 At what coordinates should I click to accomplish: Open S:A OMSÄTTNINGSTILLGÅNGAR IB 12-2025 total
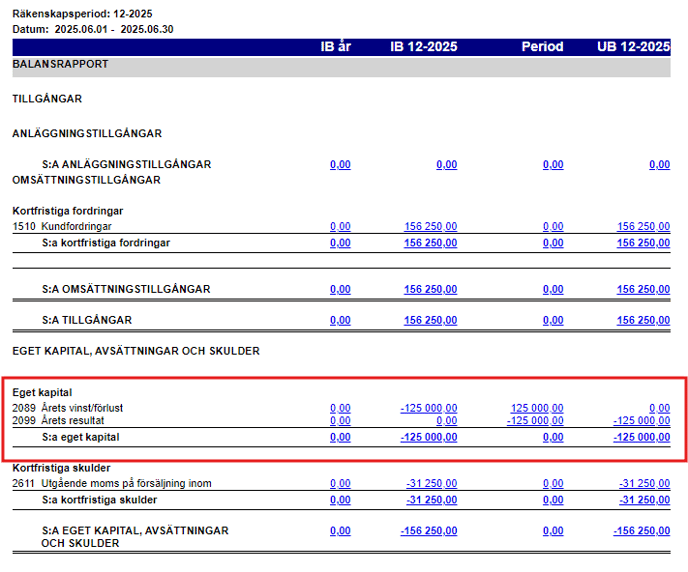430,290
